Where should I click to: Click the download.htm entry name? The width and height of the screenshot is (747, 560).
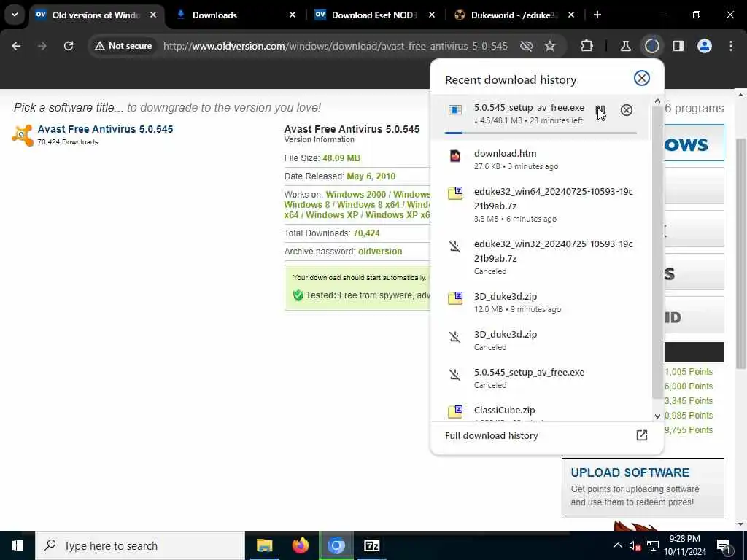coord(505,154)
